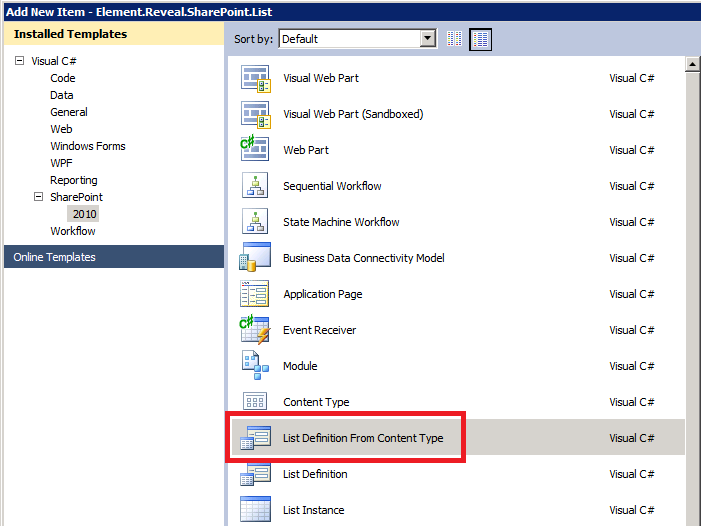
Task: Select the SharePoint category label
Action: 76,197
